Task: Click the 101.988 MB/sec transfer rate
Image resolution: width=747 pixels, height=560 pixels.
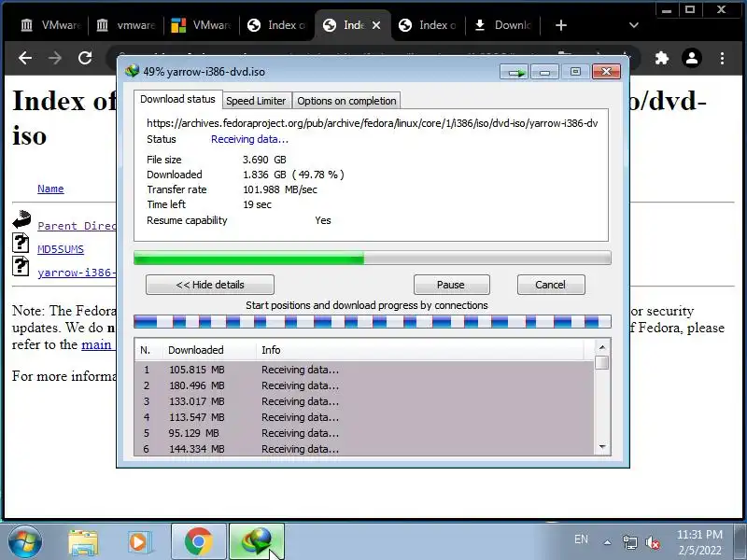Action: pos(280,189)
